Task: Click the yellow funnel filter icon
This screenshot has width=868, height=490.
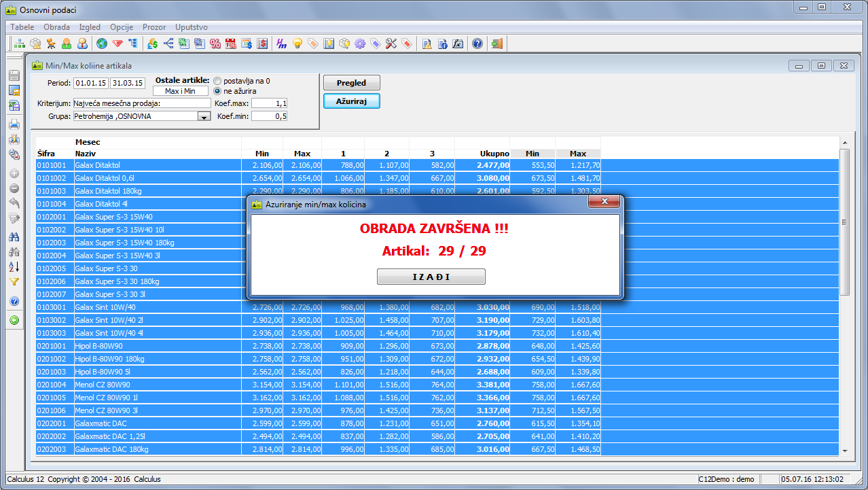Action: [x=14, y=282]
